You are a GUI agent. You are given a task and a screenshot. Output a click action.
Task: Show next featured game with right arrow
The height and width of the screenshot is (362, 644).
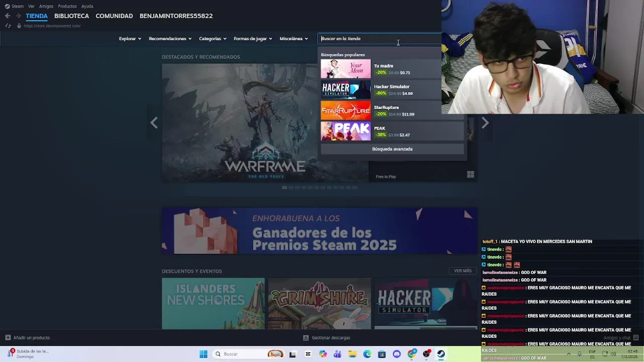click(x=485, y=123)
